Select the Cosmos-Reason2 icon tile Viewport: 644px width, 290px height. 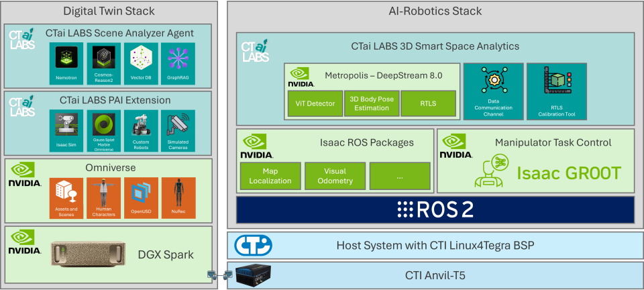(x=103, y=63)
